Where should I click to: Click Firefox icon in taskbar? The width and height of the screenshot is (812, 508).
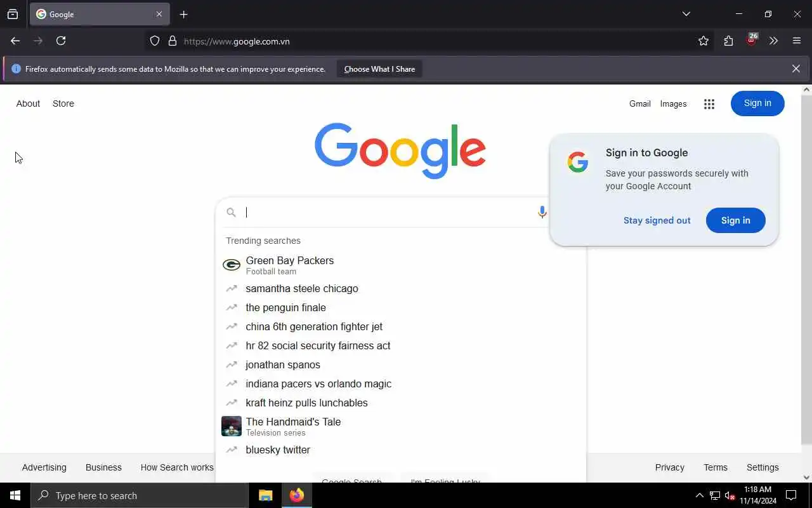tap(297, 495)
